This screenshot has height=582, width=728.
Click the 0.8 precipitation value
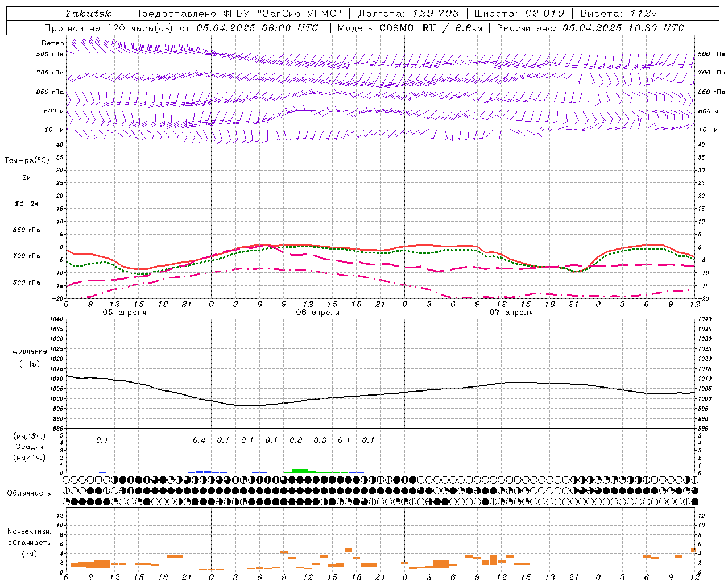(x=296, y=440)
